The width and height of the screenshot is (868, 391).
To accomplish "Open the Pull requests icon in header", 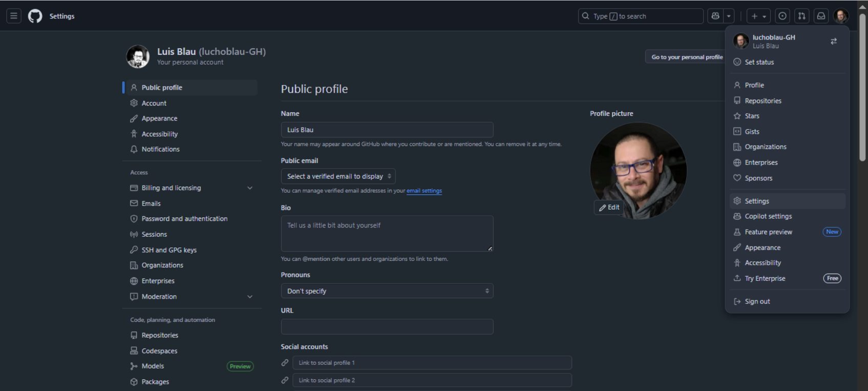I will 801,16.
